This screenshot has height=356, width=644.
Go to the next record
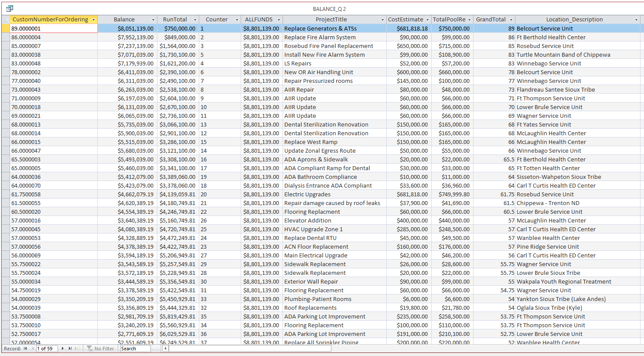[63, 349]
